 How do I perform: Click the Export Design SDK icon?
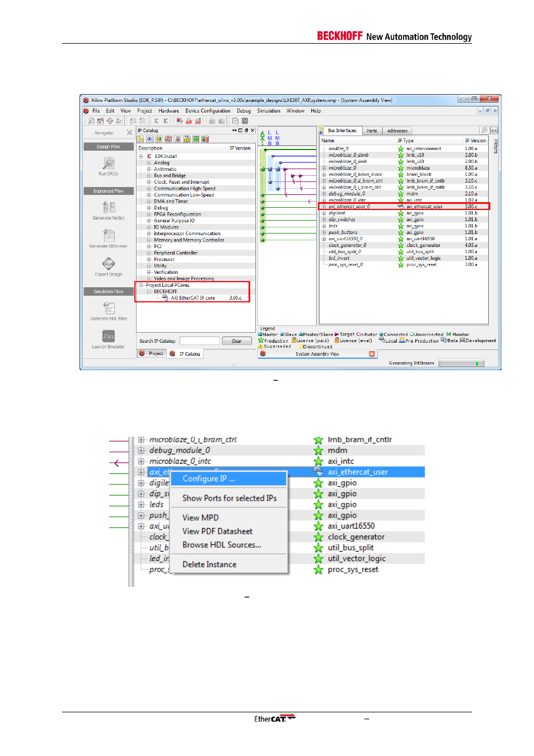coord(109,264)
